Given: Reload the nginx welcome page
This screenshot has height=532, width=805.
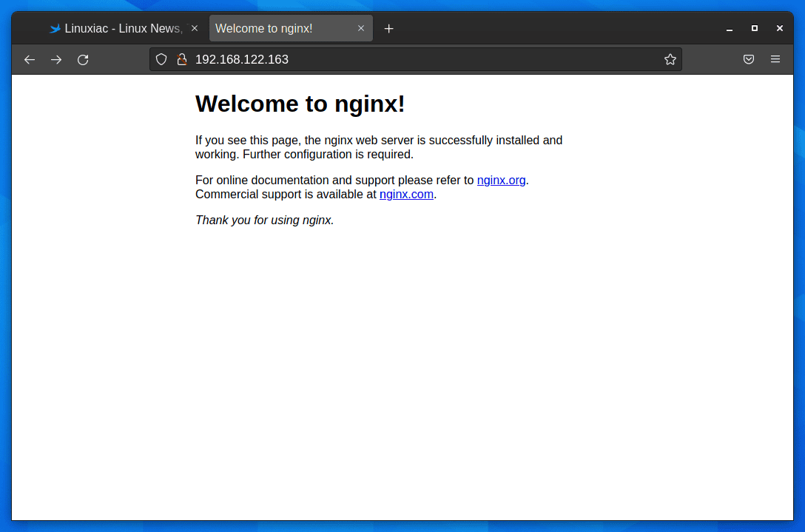Looking at the screenshot, I should coord(83,59).
